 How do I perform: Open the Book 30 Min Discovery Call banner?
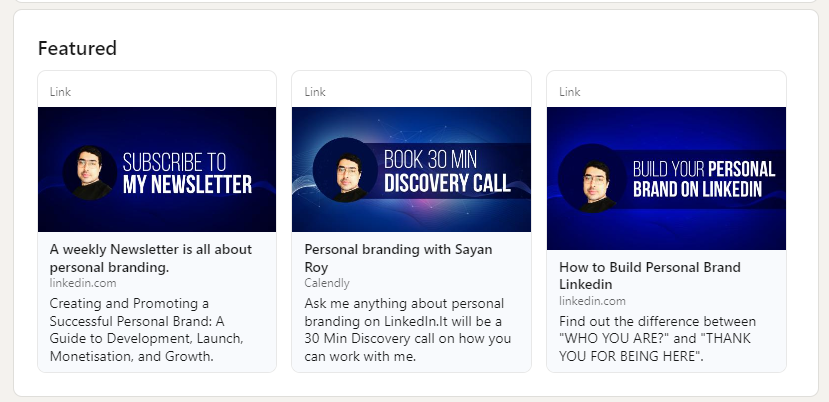pos(411,169)
